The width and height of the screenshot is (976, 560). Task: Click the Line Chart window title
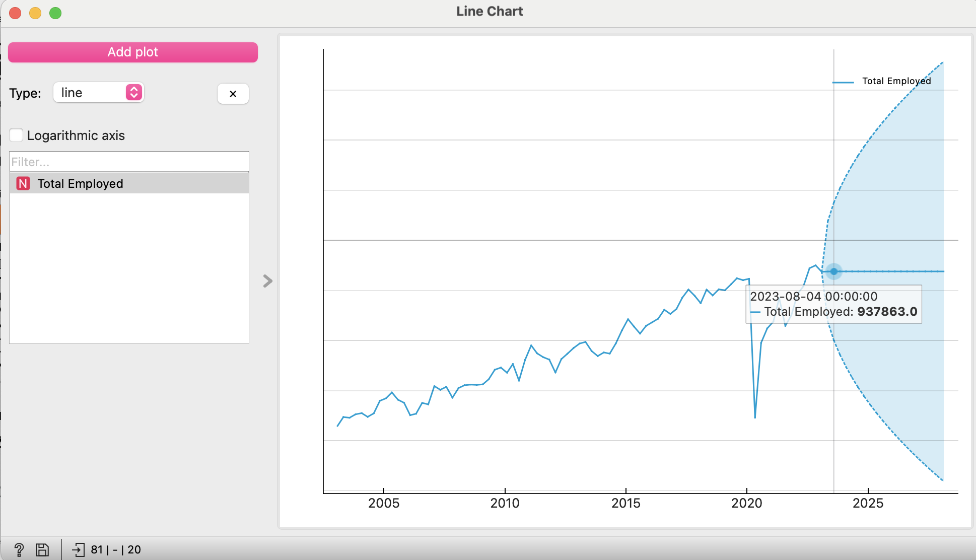489,11
